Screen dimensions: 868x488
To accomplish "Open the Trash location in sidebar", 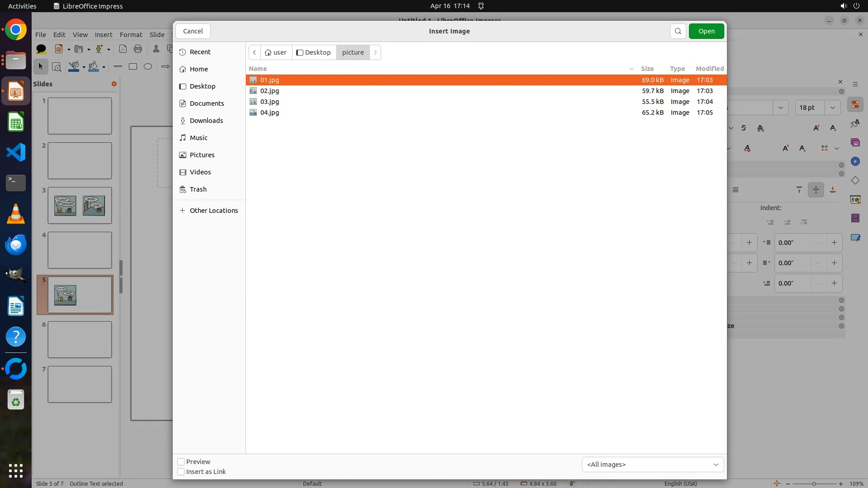I will [x=198, y=189].
